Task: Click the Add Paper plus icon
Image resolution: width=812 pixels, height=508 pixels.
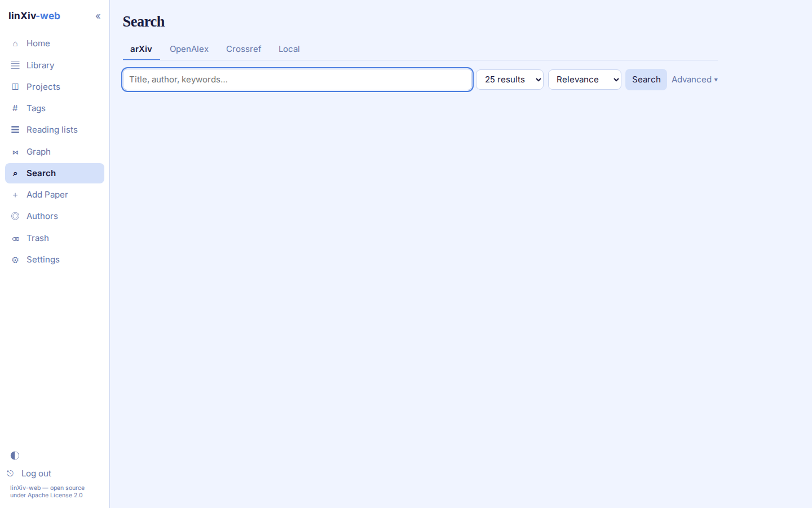Action: [15, 195]
